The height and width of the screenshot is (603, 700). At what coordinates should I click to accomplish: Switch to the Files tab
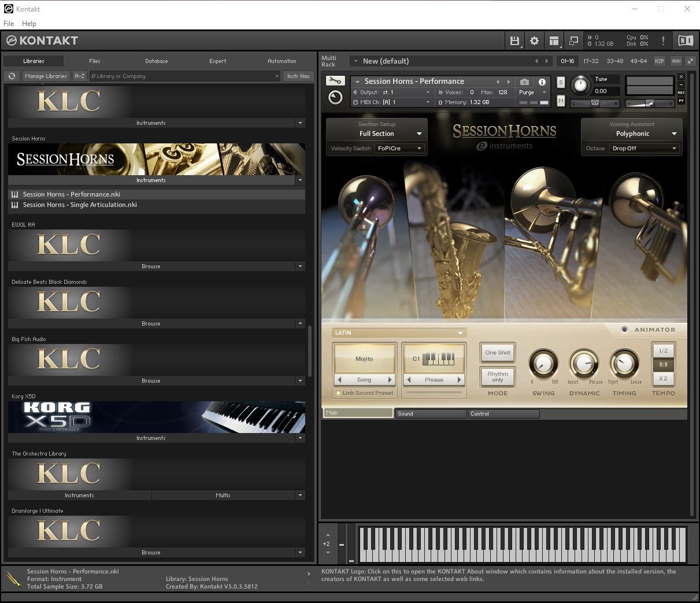click(x=95, y=61)
